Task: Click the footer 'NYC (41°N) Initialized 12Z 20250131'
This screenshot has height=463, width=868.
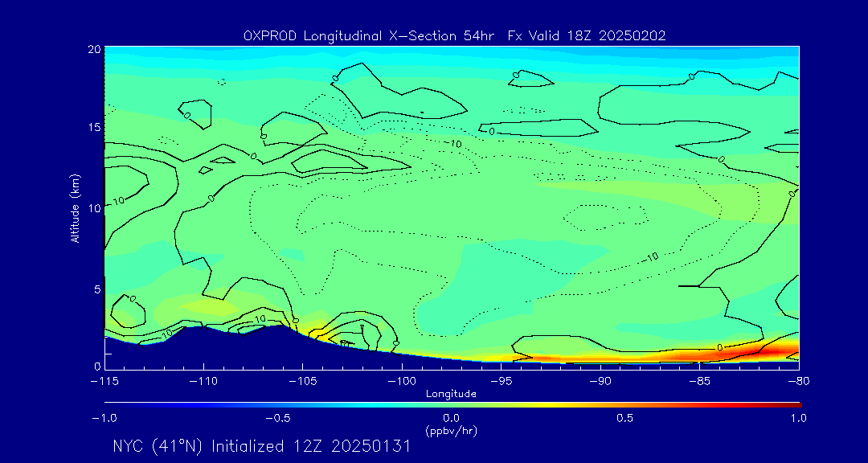Action: pyautogui.click(x=262, y=446)
